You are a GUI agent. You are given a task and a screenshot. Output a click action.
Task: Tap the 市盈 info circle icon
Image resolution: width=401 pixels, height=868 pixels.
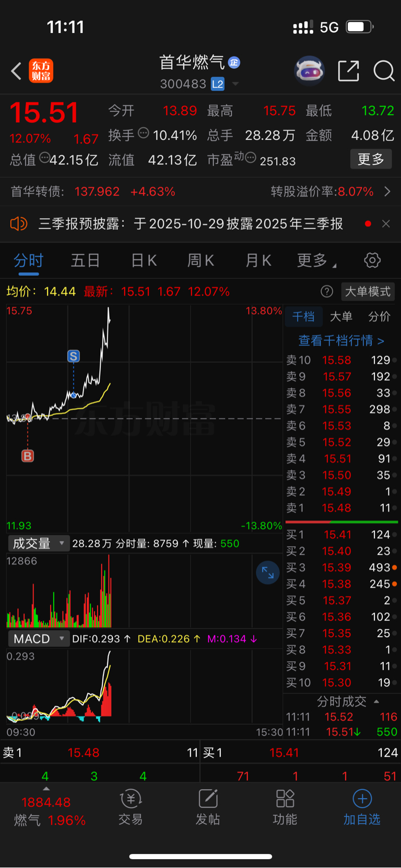[x=251, y=157]
